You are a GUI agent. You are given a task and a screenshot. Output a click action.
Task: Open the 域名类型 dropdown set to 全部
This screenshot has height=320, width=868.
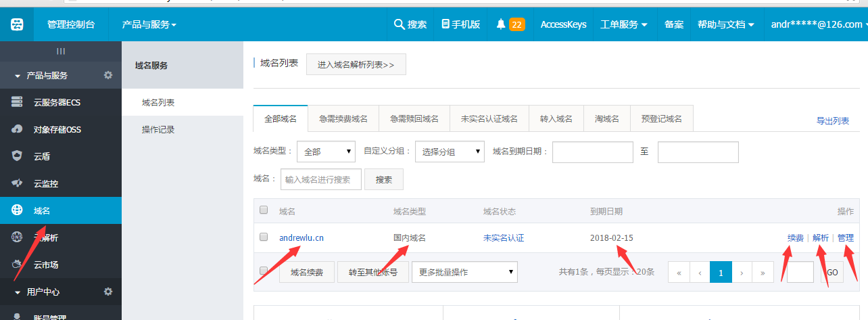(327, 152)
